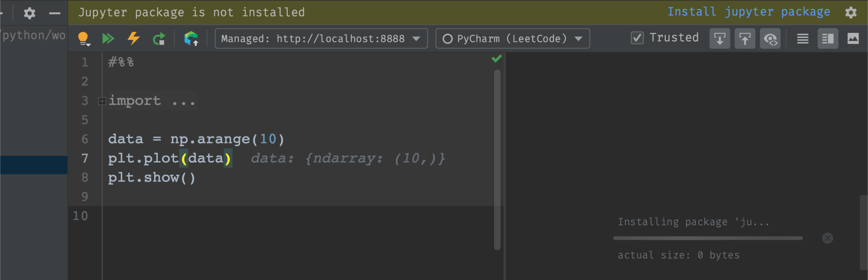The width and height of the screenshot is (868, 280).
Task: Click the restart kernel arrow icon
Action: 159,38
